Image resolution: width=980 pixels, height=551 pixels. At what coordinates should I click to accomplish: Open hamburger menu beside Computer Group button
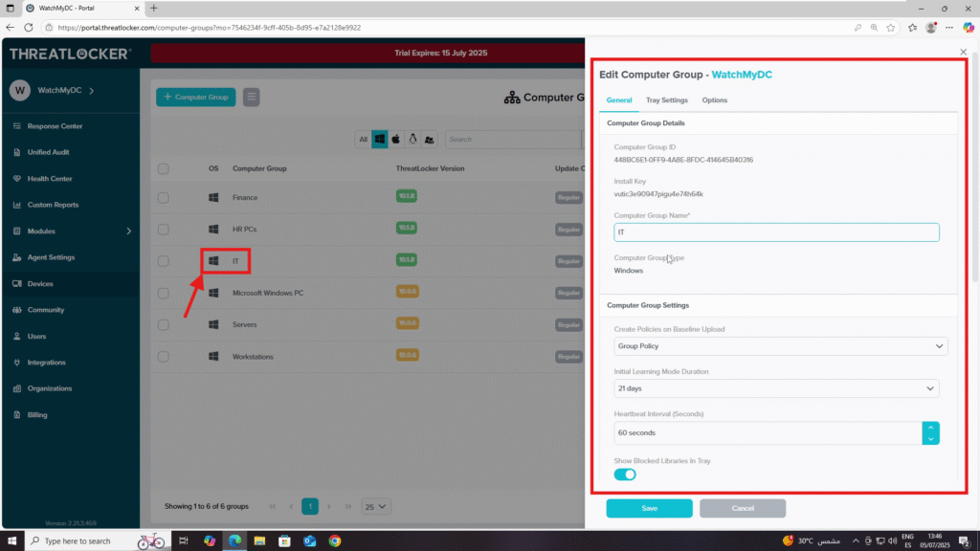252,97
